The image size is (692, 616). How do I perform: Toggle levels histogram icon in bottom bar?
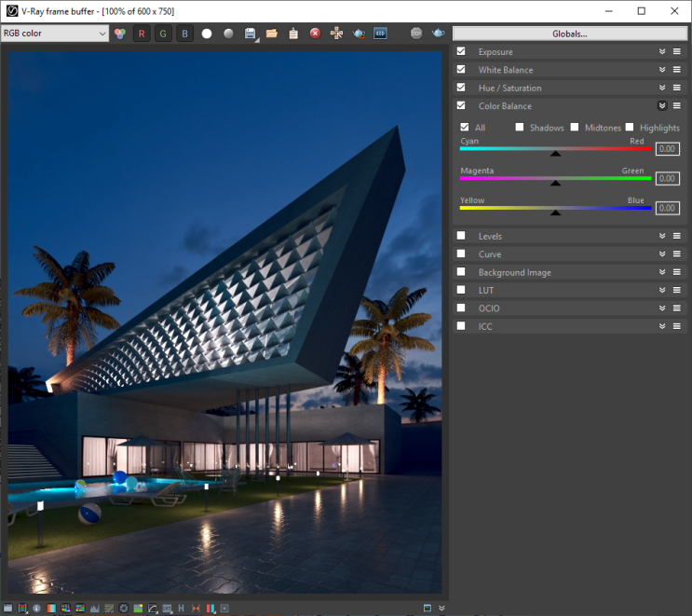(x=94, y=609)
